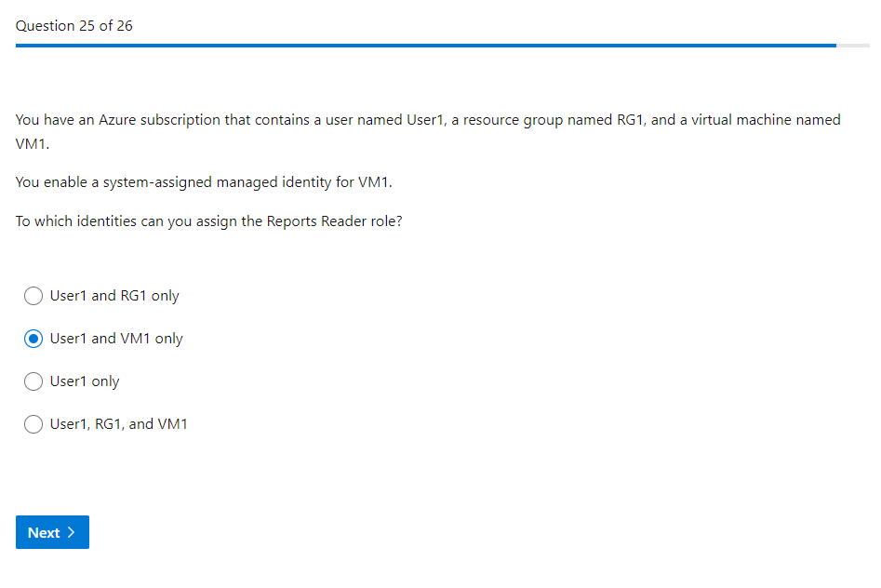Click the "Question 25 of 26" counter text
The width and height of the screenshot is (881, 588).
(74, 26)
